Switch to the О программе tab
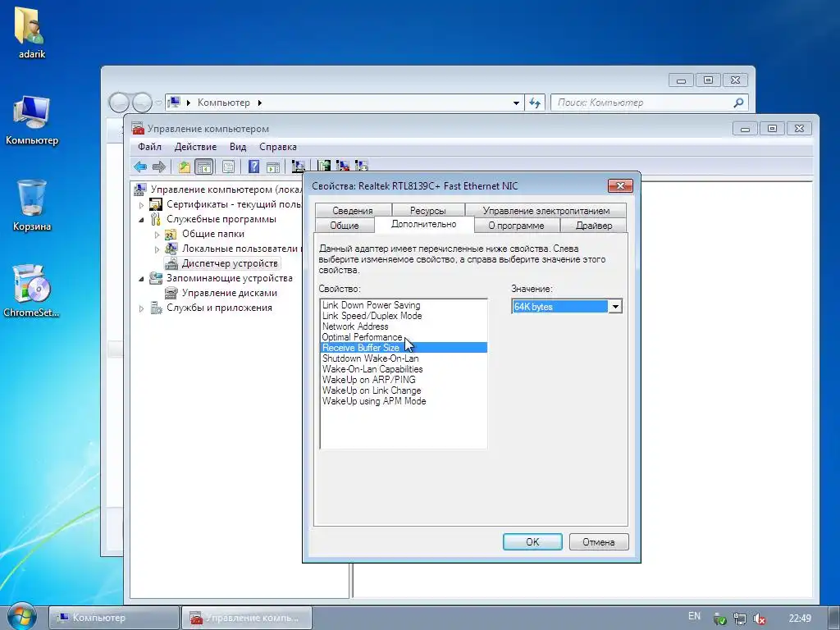840x630 pixels. coord(517,226)
